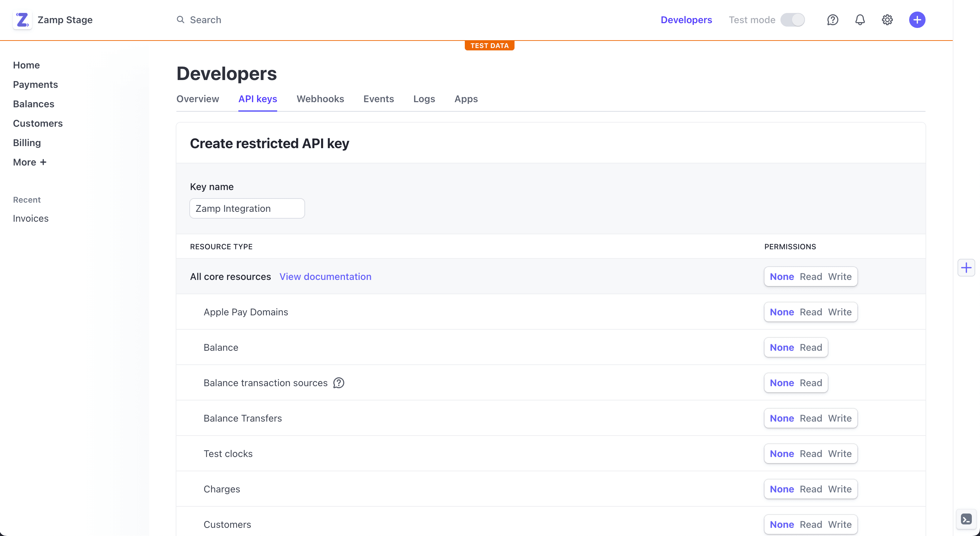
Task: Open the Webhooks tab
Action: pos(320,99)
